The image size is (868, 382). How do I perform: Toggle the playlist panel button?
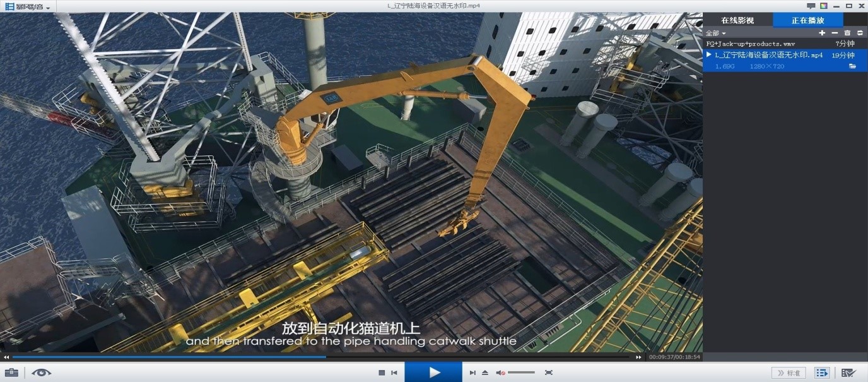click(x=821, y=373)
